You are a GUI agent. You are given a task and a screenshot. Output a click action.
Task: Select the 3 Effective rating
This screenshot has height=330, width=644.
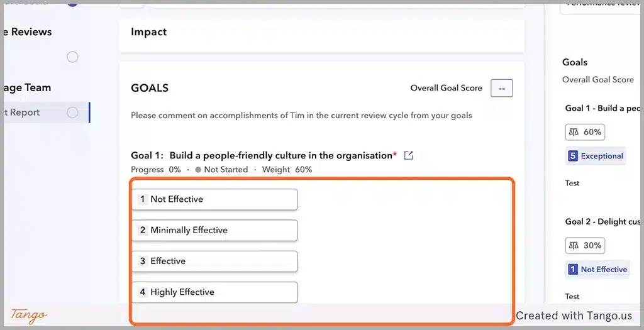(x=214, y=261)
